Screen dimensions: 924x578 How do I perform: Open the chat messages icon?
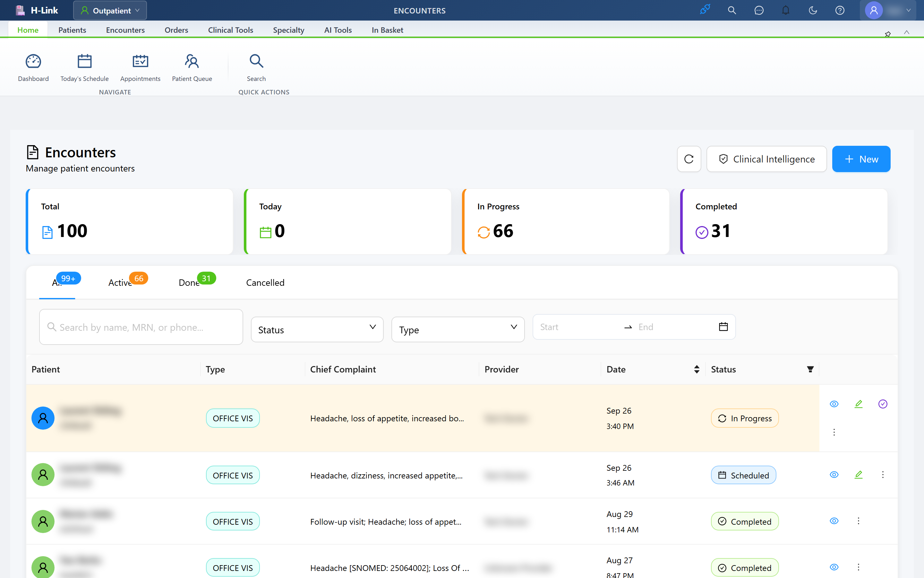click(759, 10)
